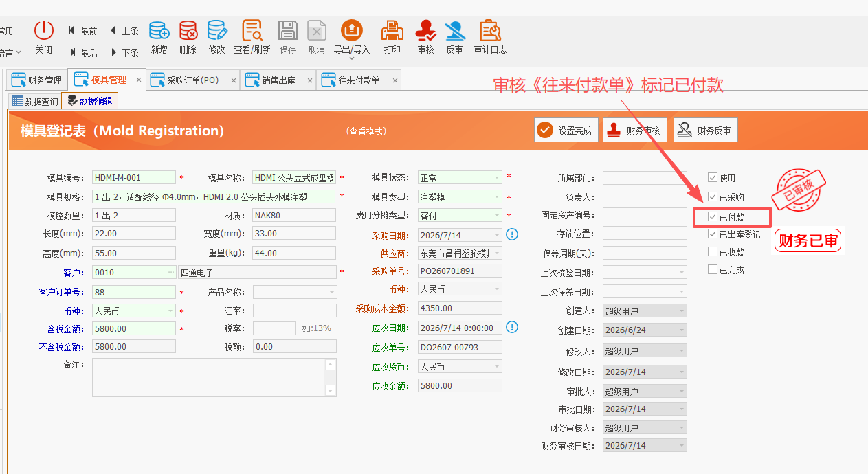Switch to the 数据查询 sub-tab

click(35, 102)
